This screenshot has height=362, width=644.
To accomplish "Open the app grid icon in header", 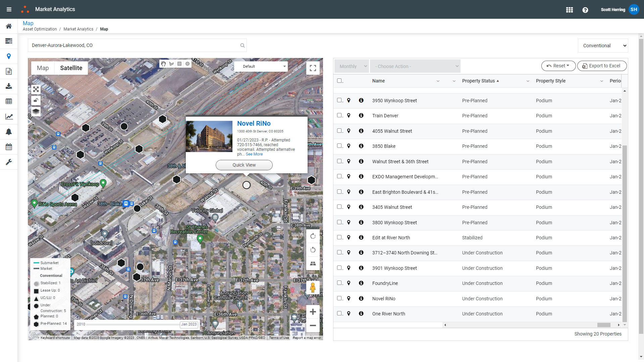I will point(569,10).
